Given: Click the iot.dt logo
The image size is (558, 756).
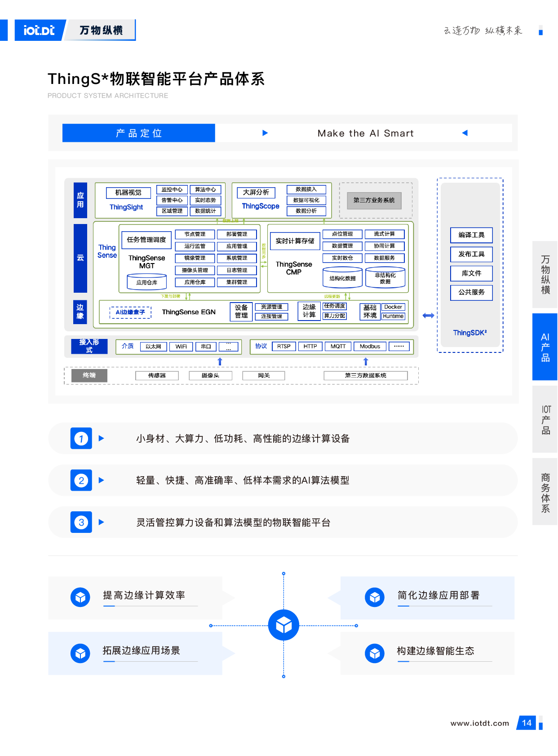Looking at the screenshot, I should pyautogui.click(x=39, y=30).
